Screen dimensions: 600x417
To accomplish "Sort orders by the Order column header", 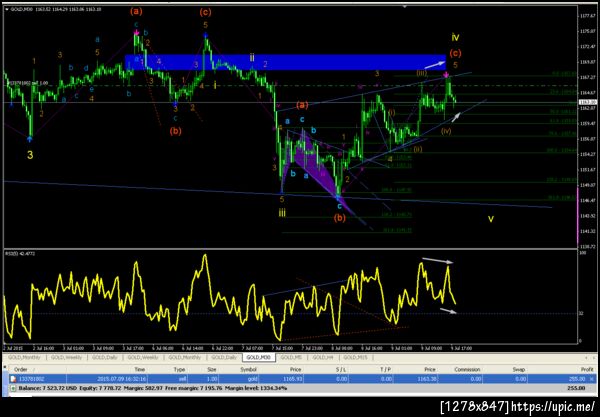I will pyautogui.click(x=21, y=369).
